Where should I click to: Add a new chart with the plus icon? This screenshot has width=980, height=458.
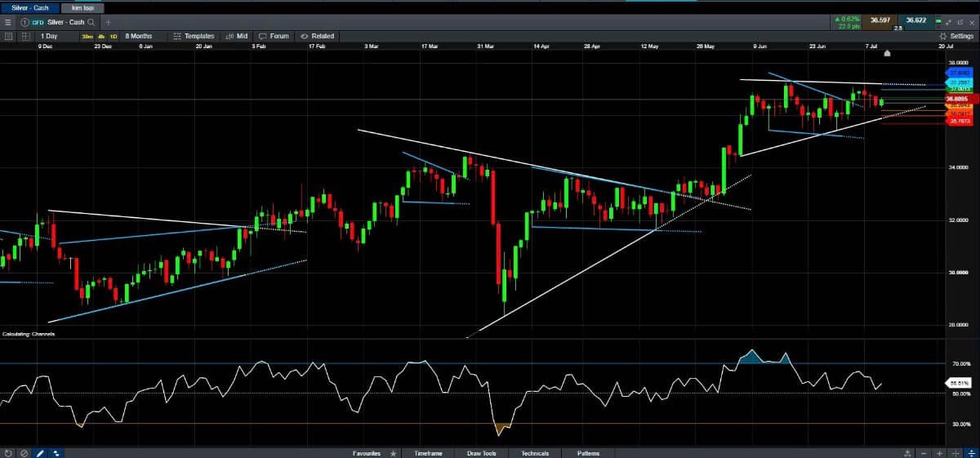click(x=109, y=22)
